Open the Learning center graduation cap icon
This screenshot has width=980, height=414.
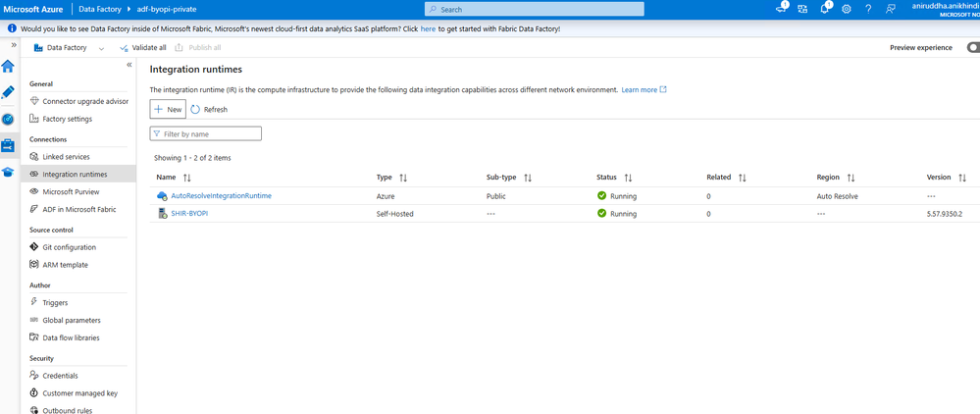(x=8, y=172)
